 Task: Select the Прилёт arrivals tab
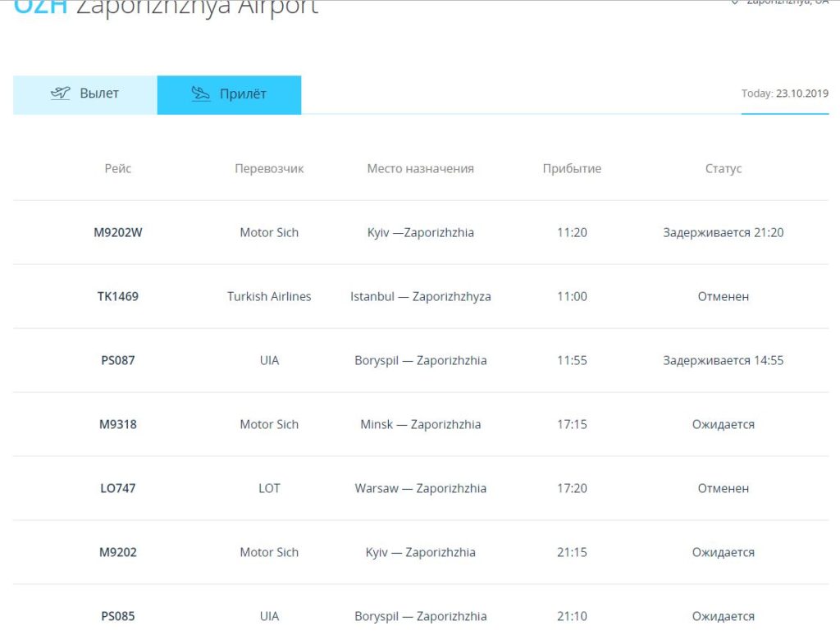pos(229,94)
